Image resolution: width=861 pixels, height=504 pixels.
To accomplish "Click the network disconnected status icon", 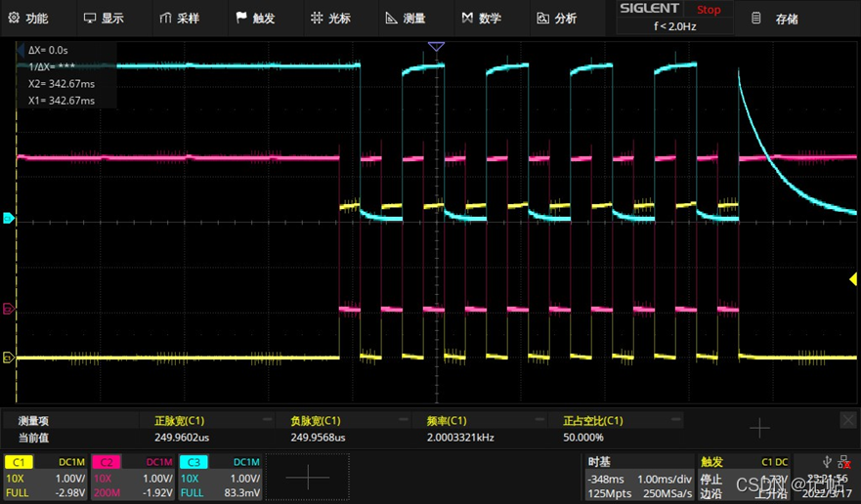I will click(x=844, y=462).
